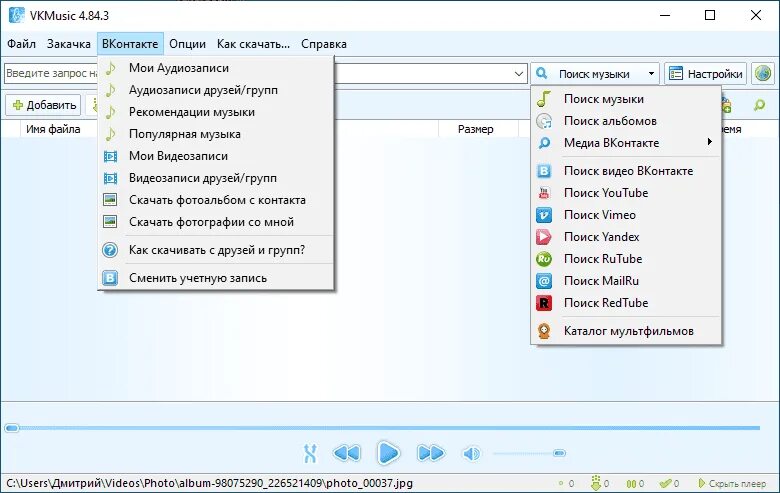Viewport: 780px width, 493px height.
Task: Click the globe icon beside Настройки
Action: (x=763, y=74)
